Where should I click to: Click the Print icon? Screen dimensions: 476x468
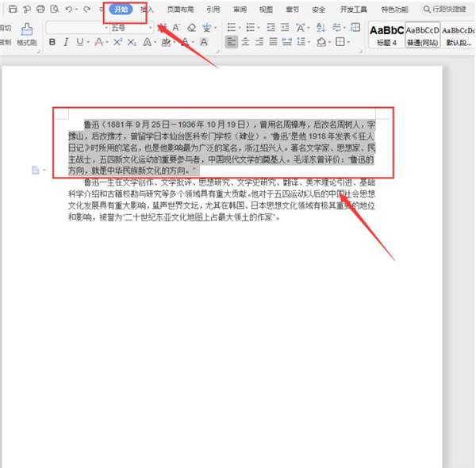pyautogui.click(x=40, y=9)
